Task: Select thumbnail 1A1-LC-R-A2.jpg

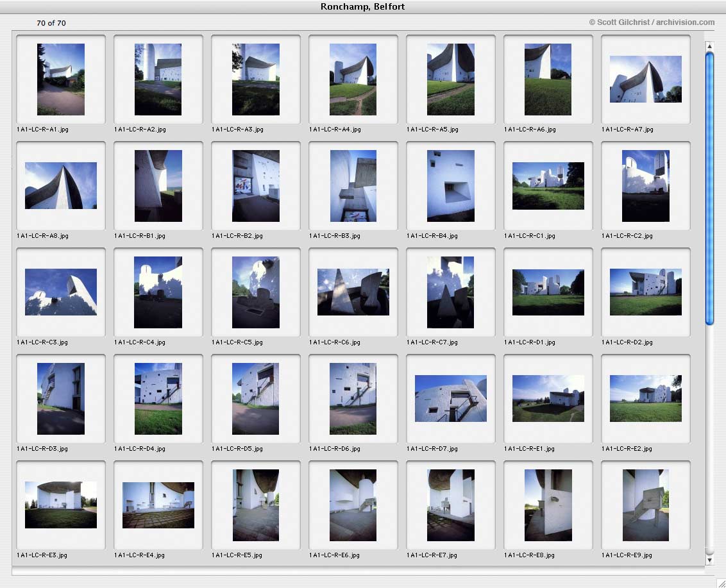Action: point(158,79)
